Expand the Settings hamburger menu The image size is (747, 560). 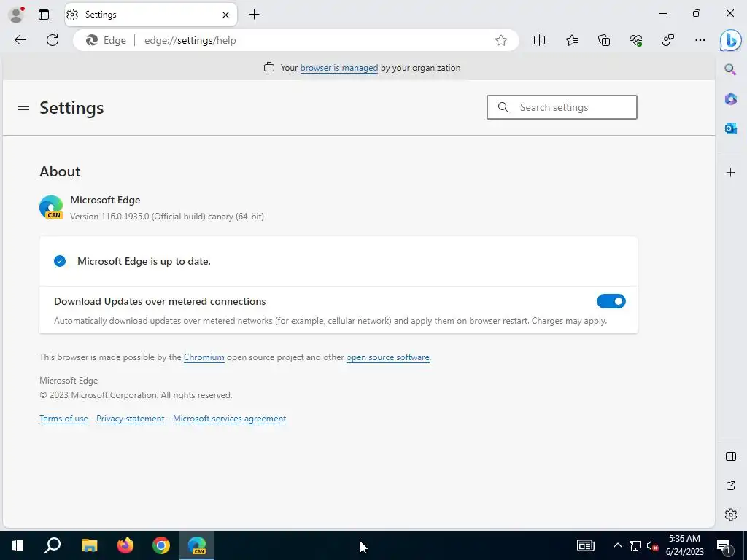(23, 107)
